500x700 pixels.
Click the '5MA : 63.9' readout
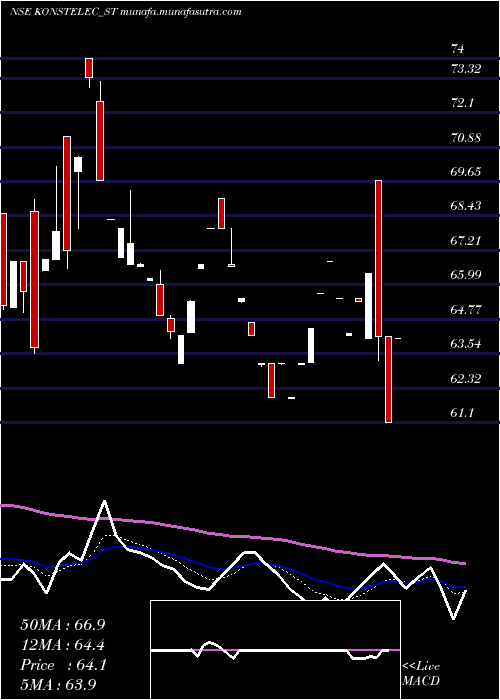(x=59, y=685)
